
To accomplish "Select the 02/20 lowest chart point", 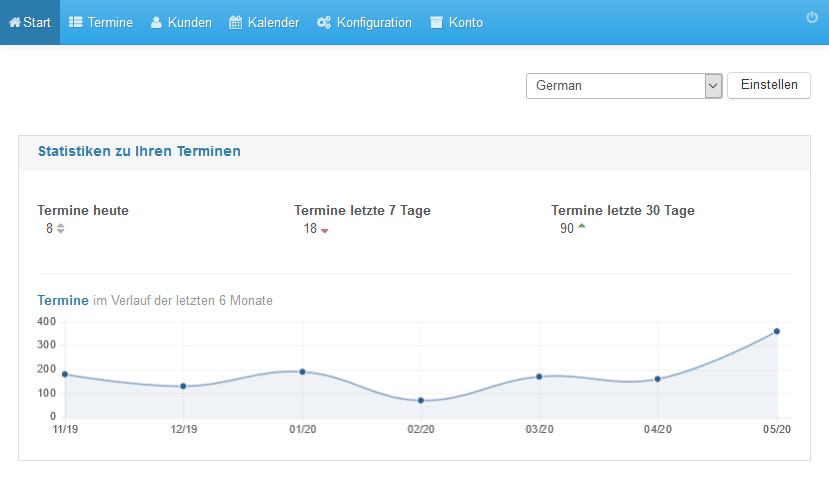I will [x=421, y=401].
